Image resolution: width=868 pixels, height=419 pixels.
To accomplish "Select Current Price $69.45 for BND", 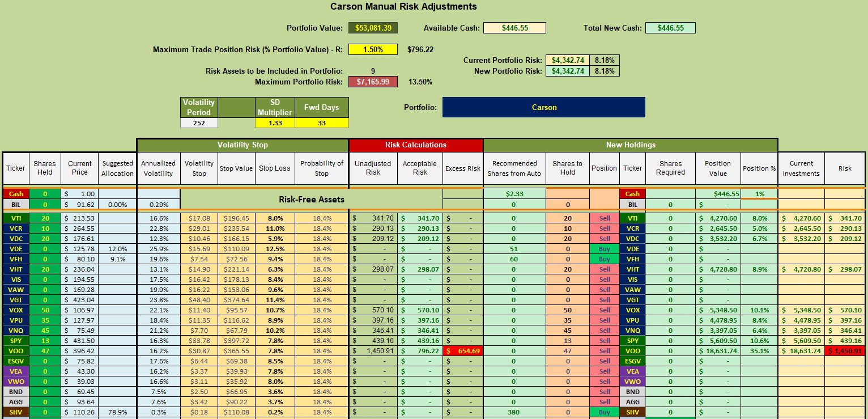I will 79,392.
